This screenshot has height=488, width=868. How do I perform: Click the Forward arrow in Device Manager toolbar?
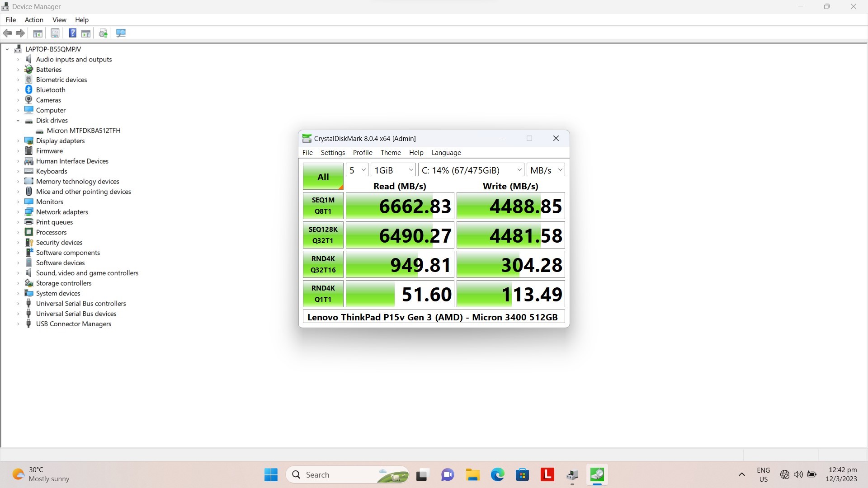pos(20,33)
